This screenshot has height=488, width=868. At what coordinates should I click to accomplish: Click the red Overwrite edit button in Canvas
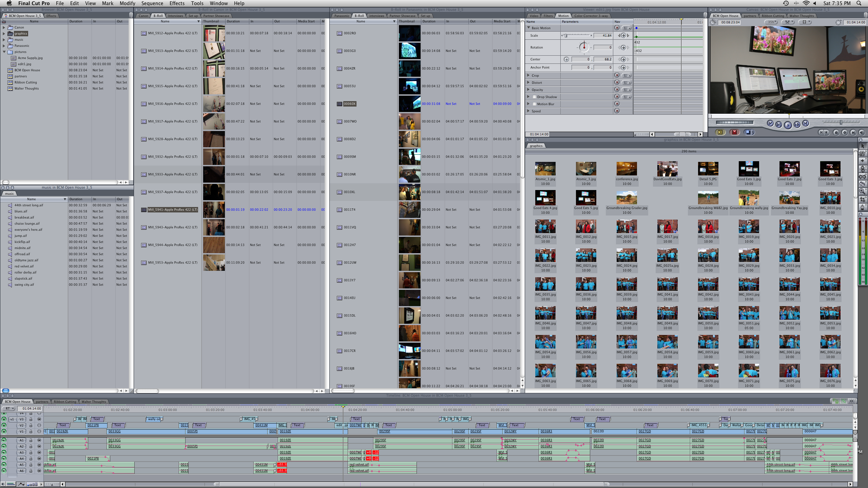tap(734, 132)
